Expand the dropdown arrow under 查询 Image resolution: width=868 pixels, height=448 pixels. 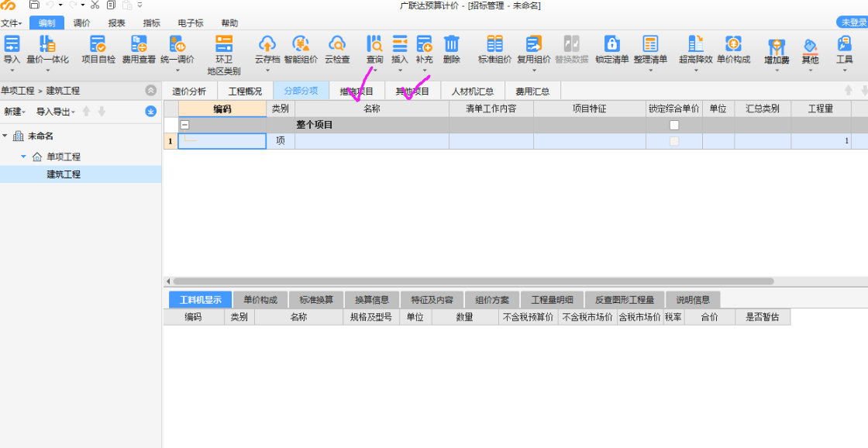375,71
